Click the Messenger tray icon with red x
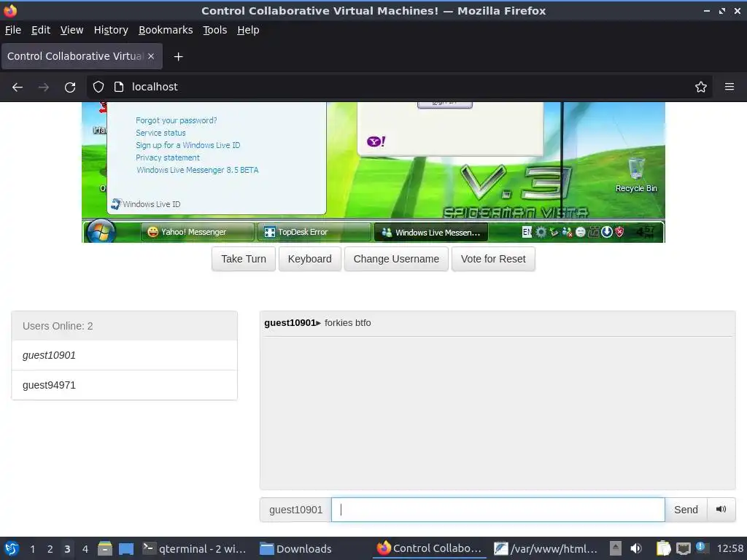 567,232
